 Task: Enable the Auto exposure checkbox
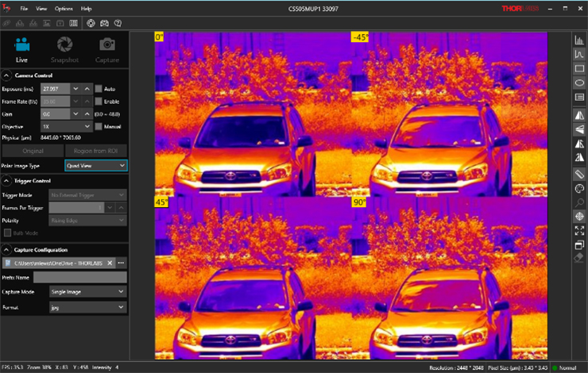99,89
